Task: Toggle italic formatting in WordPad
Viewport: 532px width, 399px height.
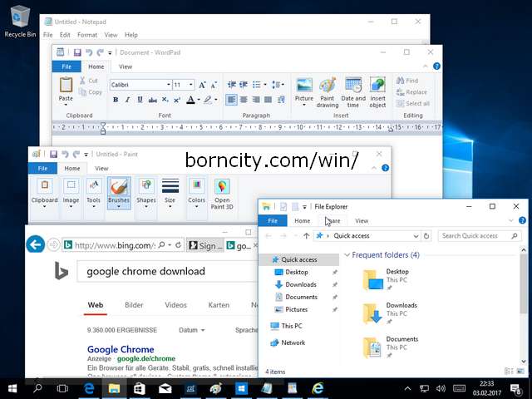Action: point(127,100)
